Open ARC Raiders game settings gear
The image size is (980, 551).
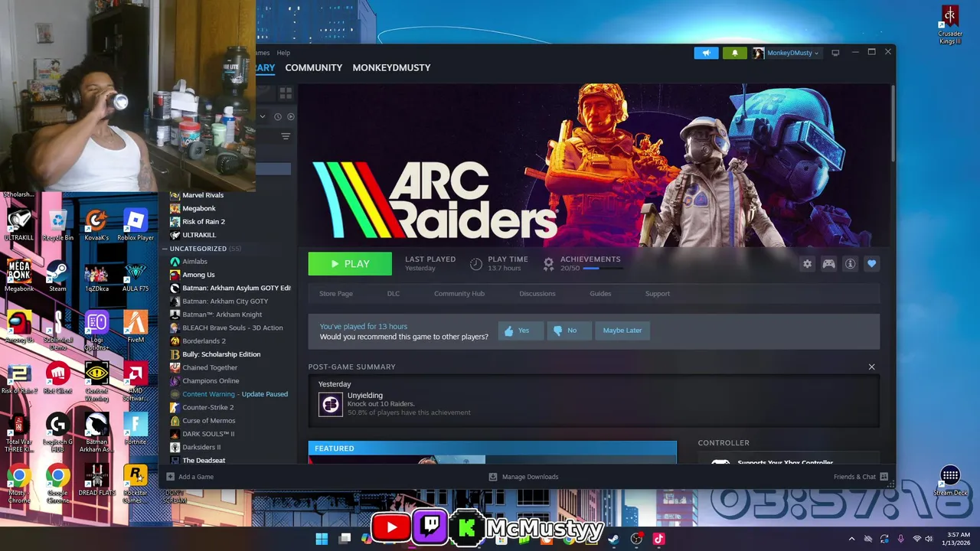pyautogui.click(x=807, y=263)
